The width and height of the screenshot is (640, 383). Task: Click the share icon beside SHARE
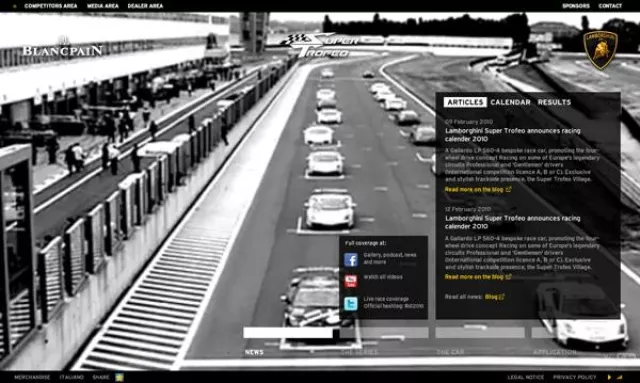tap(119, 377)
